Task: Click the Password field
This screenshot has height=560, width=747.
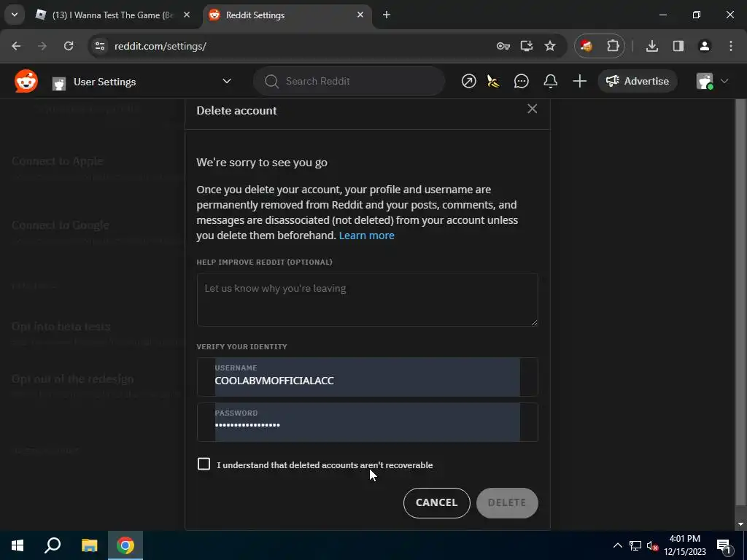Action: pyautogui.click(x=368, y=422)
